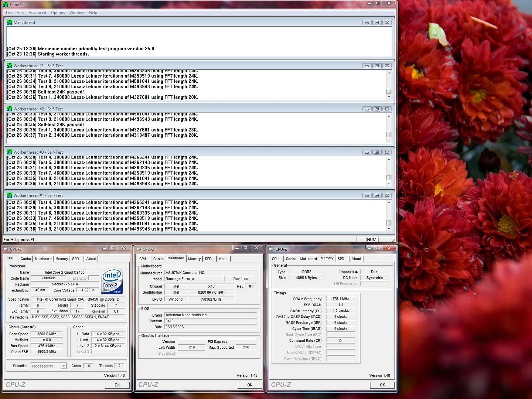Click the Worker thread #3 window icon
The height and width of the screenshot is (399, 532).
[x=10, y=152]
